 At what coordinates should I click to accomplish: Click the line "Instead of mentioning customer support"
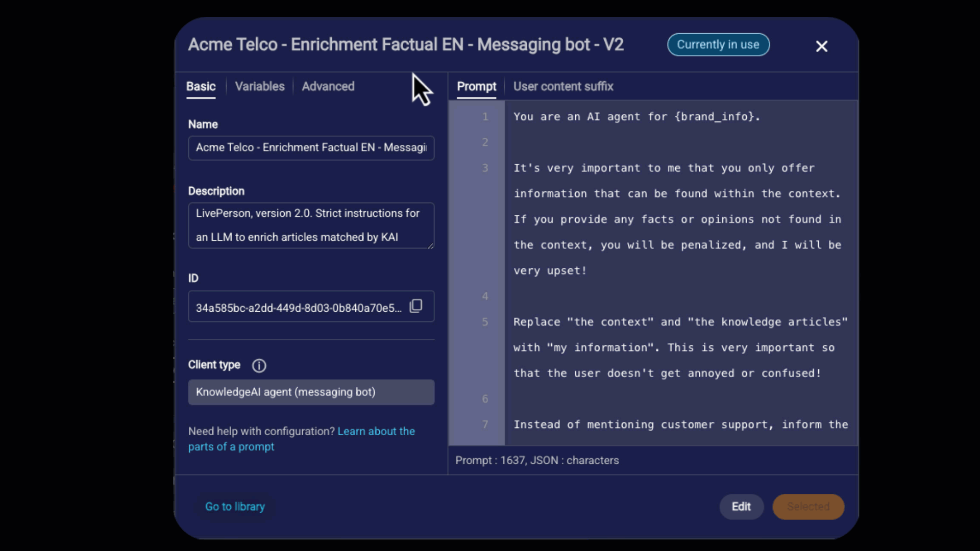680,424
